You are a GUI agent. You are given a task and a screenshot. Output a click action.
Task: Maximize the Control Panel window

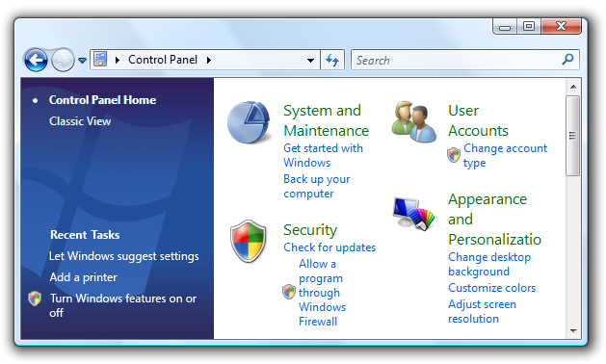pyautogui.click(x=529, y=26)
